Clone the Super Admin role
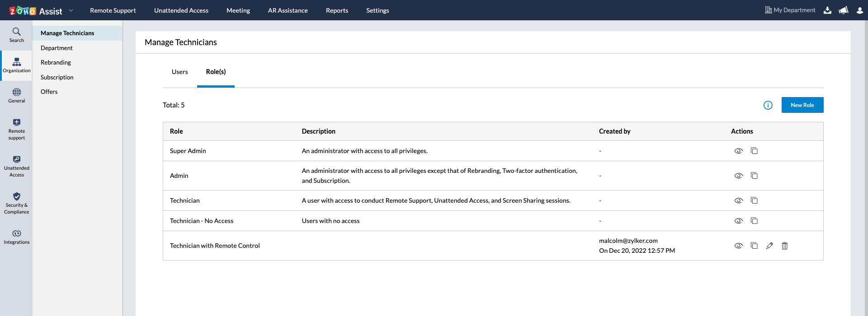Viewport: 868px width, 316px height. pyautogui.click(x=754, y=151)
